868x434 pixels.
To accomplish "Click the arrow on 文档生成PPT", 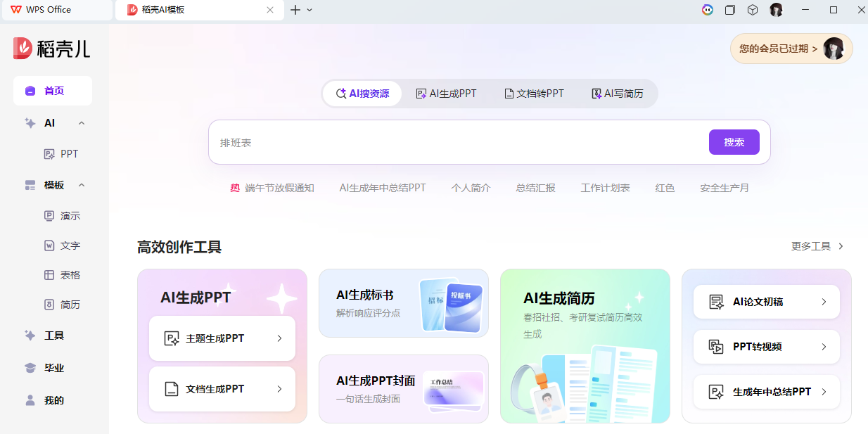I will click(x=279, y=389).
